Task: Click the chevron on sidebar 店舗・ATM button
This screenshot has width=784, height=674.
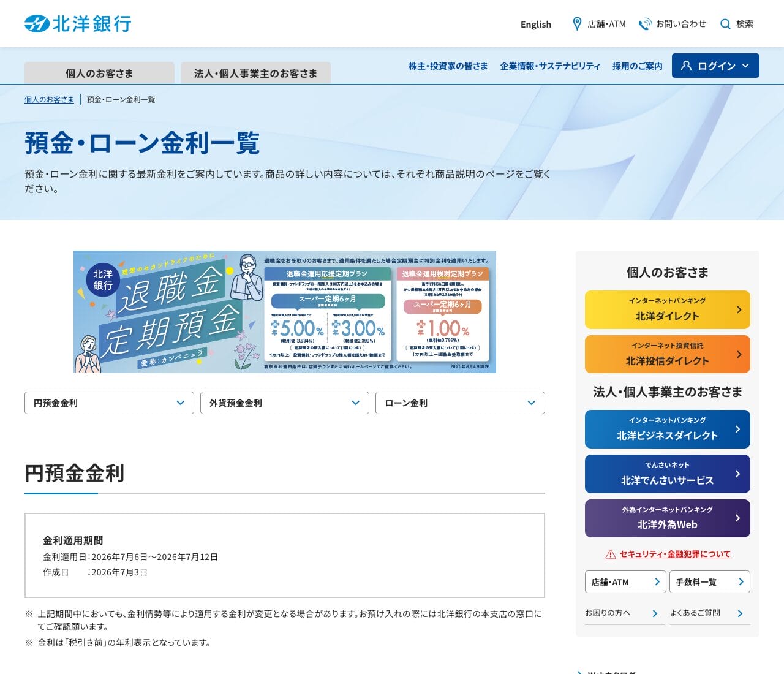Action: click(x=657, y=581)
